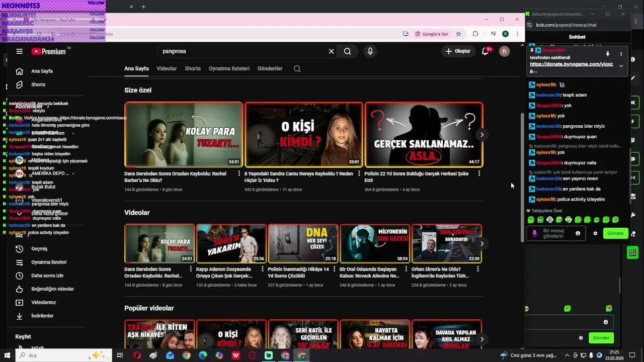Show next Videolar row arrow

pyautogui.click(x=481, y=244)
